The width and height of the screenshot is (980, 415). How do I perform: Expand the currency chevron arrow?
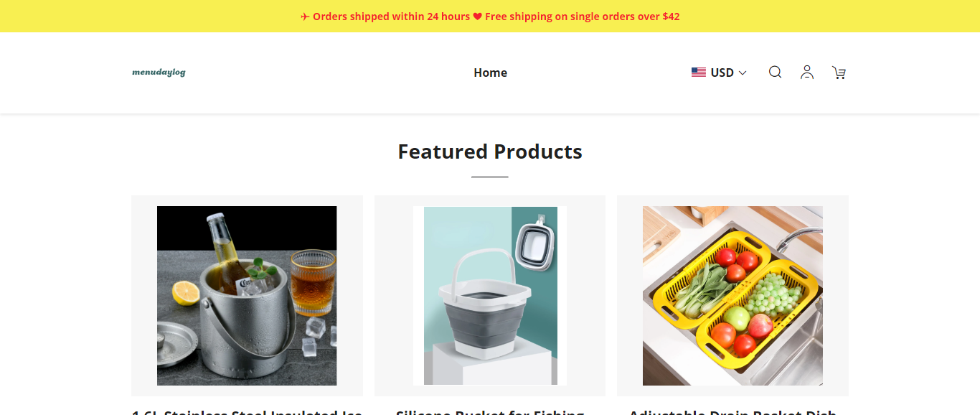click(743, 73)
